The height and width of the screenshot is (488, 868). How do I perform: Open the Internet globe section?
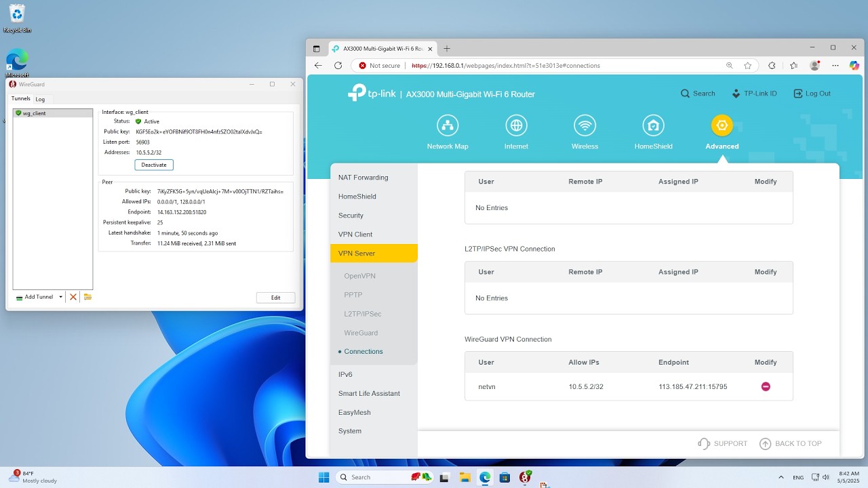coord(516,132)
